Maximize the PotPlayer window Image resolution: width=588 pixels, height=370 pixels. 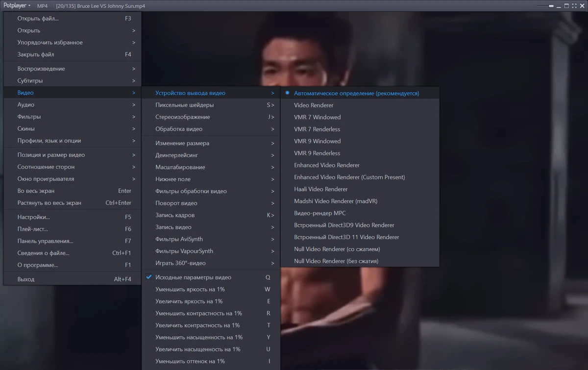[x=566, y=6]
